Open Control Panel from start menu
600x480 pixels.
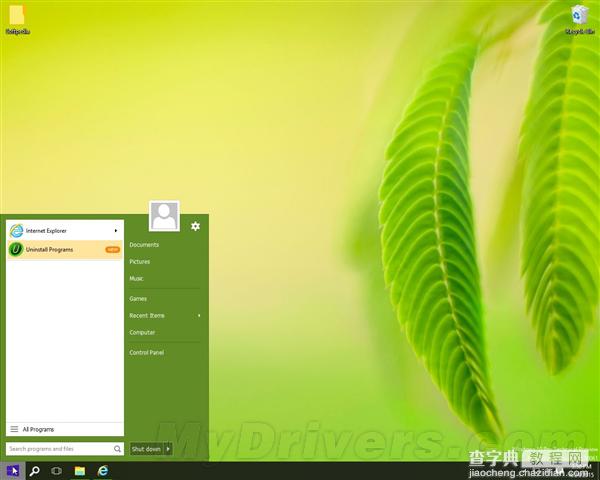[x=147, y=353]
